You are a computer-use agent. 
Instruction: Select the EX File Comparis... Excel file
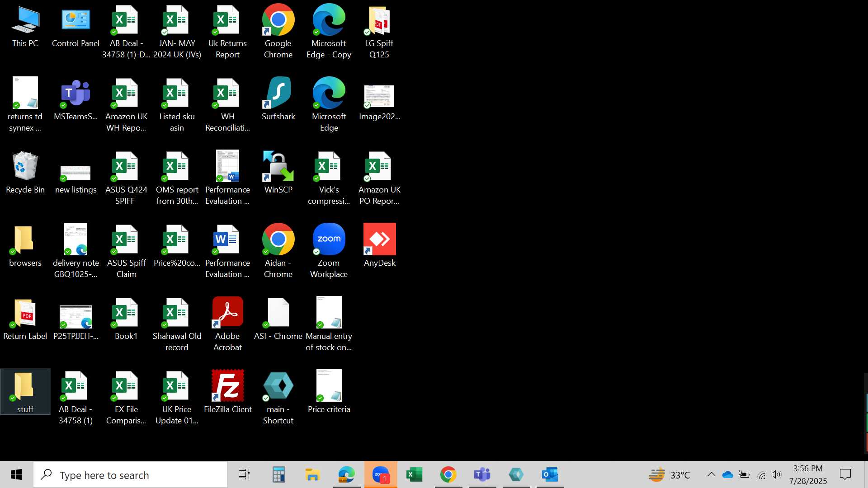coord(126,398)
